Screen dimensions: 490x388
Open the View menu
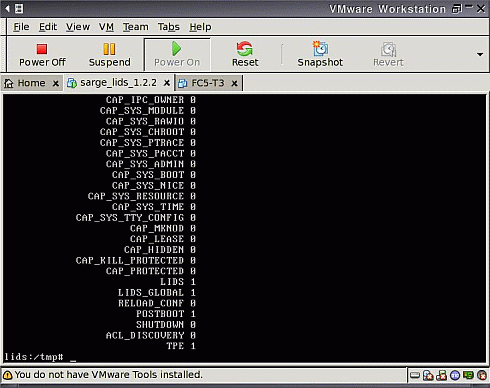click(x=78, y=27)
